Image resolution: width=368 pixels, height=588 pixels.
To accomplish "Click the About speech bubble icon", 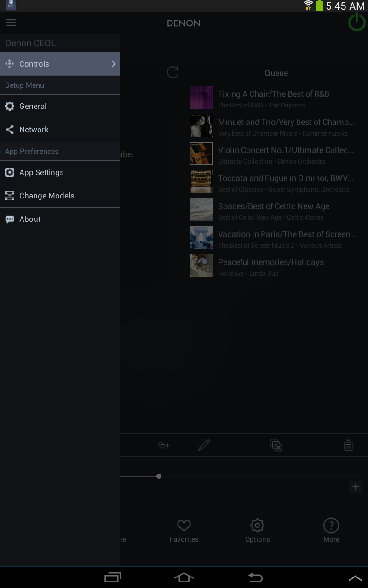I will point(10,220).
